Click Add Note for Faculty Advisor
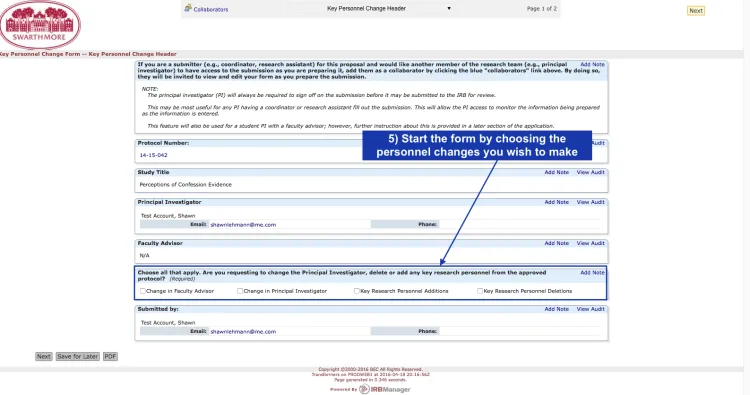This screenshot has width=750, height=395. (x=557, y=243)
